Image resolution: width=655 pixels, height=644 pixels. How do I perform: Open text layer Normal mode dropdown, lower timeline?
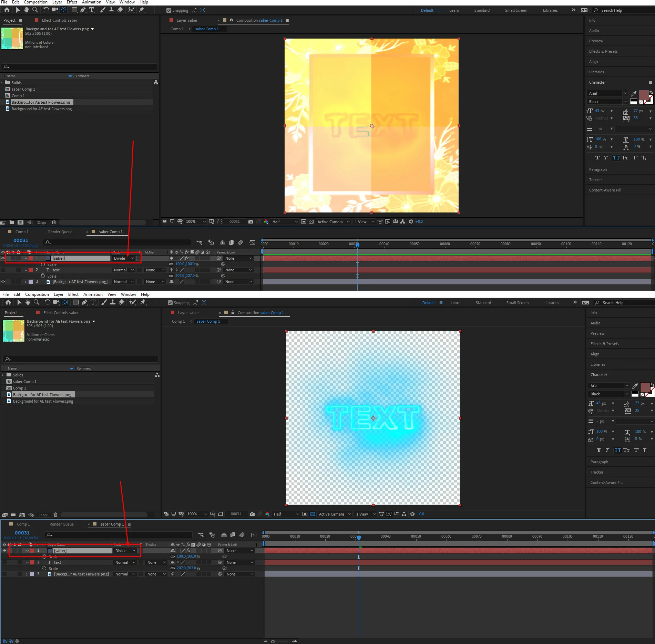125,562
